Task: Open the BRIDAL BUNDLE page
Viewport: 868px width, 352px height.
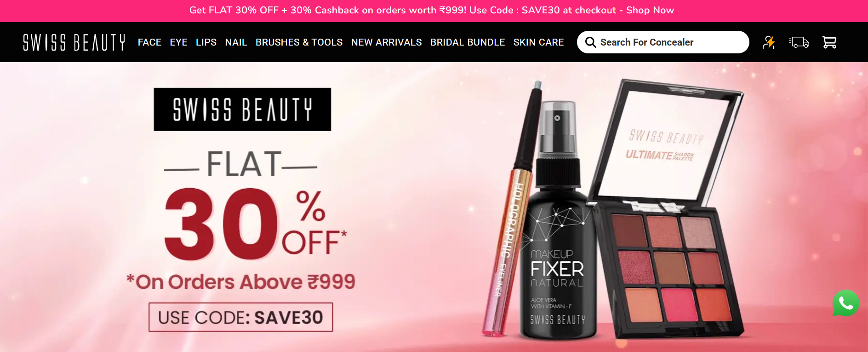Action: tap(468, 42)
